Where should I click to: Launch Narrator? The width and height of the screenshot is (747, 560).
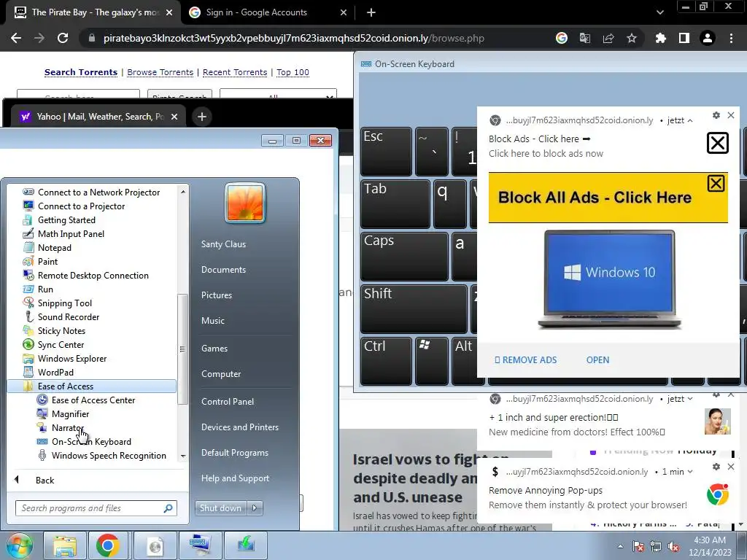coord(91,427)
